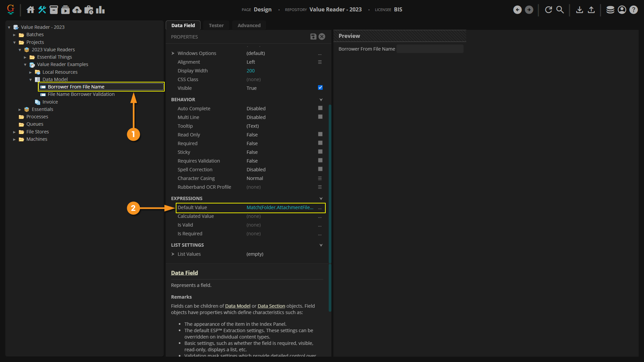Collapse the BEHAVIOR section
Image resolution: width=644 pixels, height=362 pixels.
coord(321,100)
